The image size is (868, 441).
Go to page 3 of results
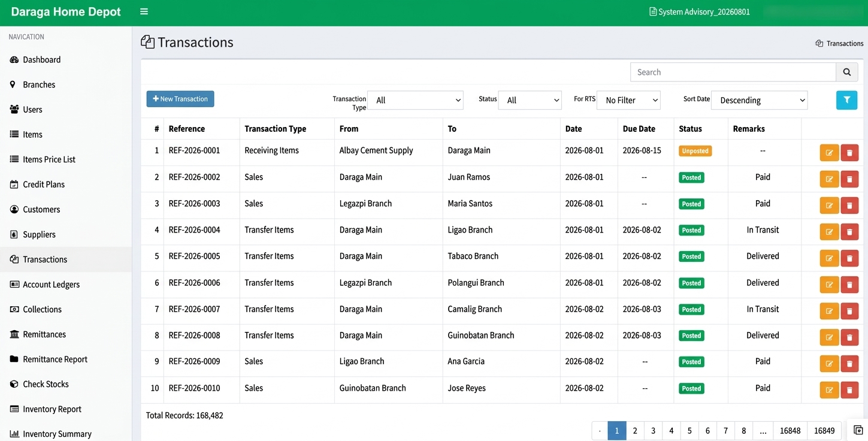[654, 431]
